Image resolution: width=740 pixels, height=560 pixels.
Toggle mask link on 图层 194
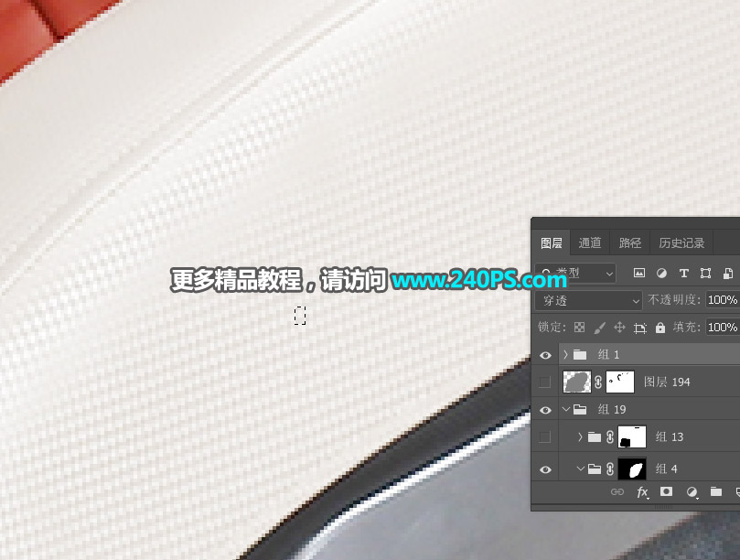tap(598, 382)
